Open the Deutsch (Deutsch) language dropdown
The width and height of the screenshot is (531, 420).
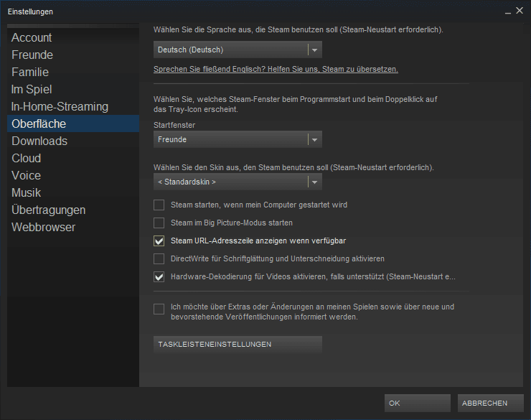(238, 50)
